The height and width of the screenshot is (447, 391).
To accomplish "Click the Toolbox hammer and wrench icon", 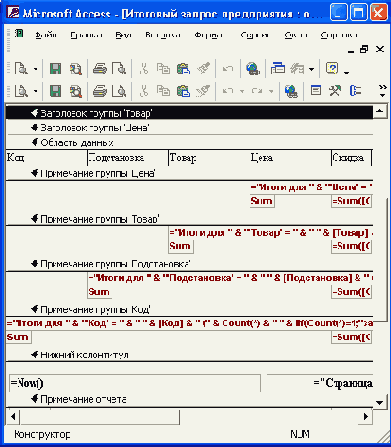I will pyautogui.click(x=335, y=91).
